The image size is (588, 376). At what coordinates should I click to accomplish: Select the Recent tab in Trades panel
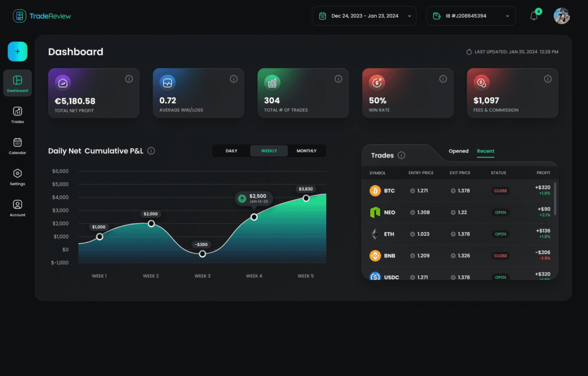click(485, 151)
